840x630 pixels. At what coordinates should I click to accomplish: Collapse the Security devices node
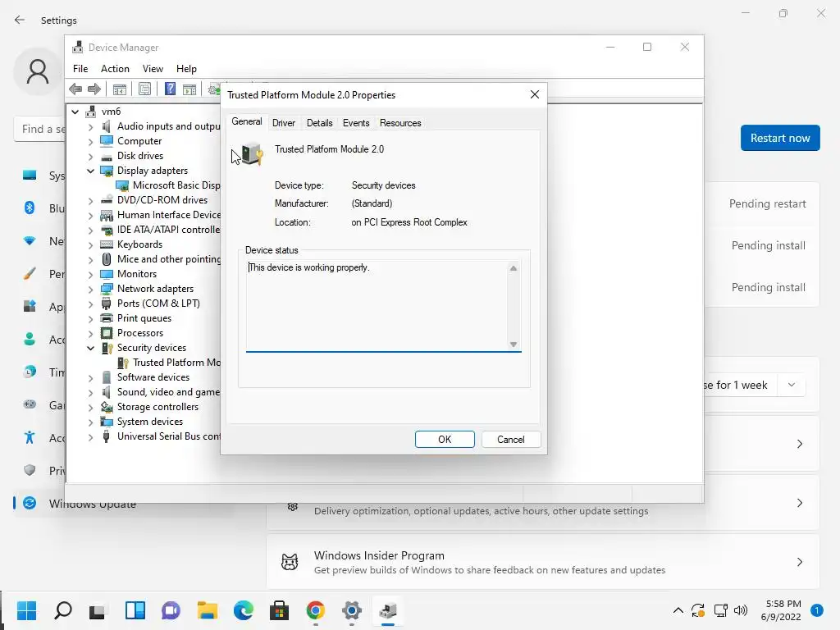point(90,348)
